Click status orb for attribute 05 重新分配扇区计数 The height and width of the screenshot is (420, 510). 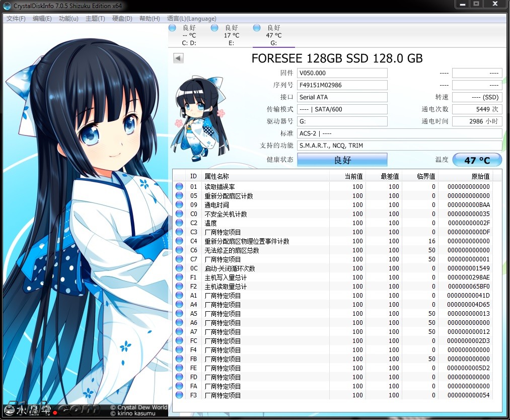point(179,195)
